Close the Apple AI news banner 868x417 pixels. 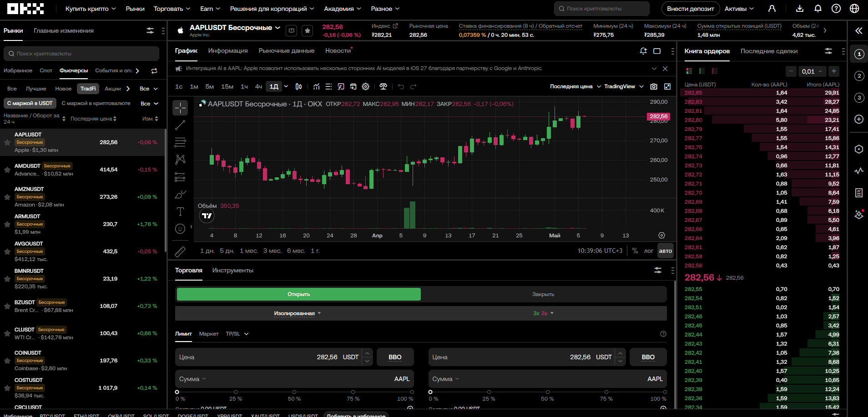point(665,69)
